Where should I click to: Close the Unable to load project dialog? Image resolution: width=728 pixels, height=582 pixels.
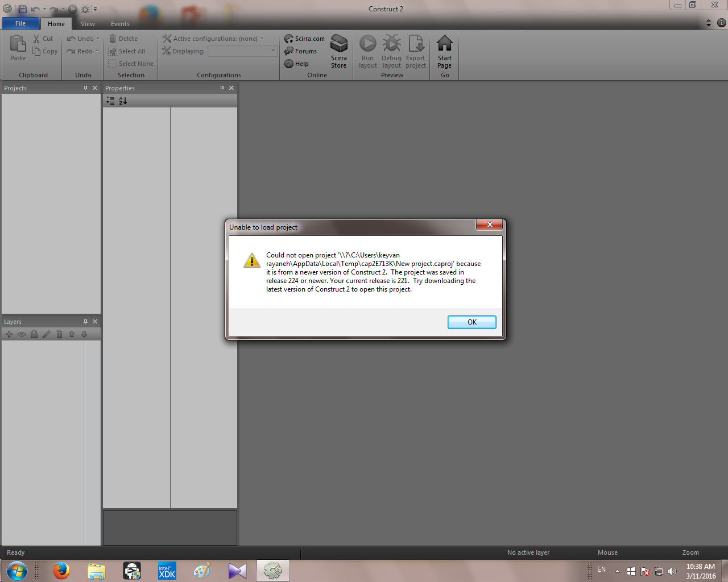click(489, 225)
